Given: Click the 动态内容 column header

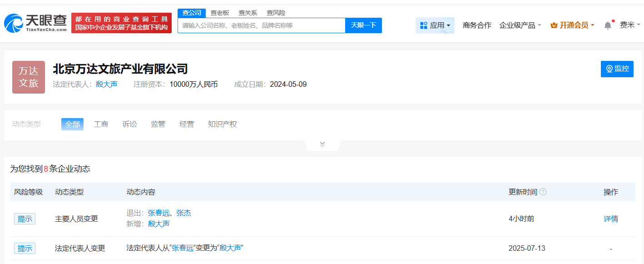Looking at the screenshot, I should click(x=141, y=192).
